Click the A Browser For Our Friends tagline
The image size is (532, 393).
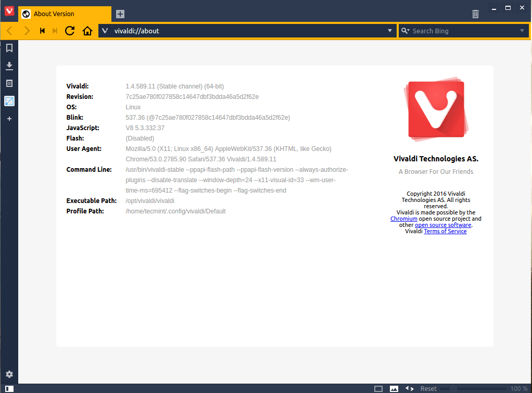436,172
